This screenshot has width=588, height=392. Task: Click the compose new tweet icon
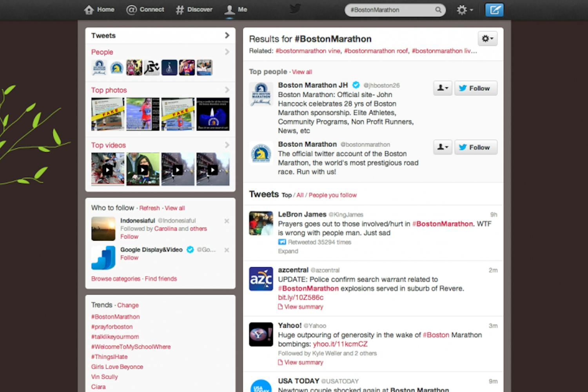(x=494, y=10)
